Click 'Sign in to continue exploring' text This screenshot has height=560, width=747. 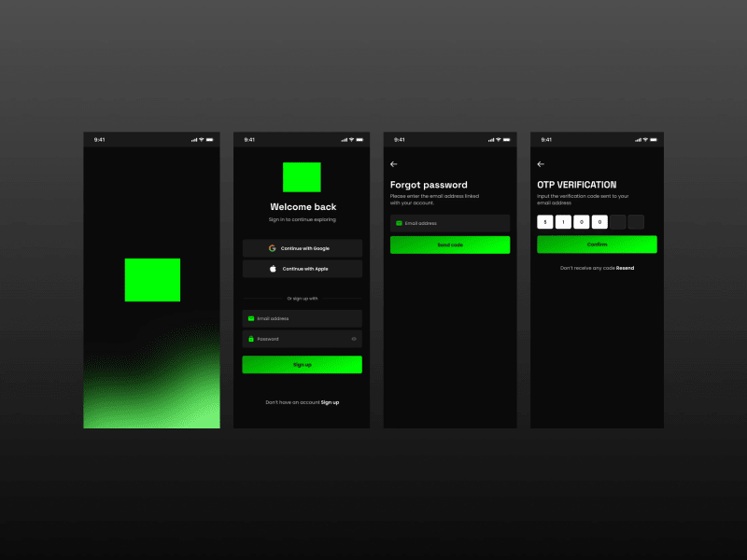tap(302, 219)
